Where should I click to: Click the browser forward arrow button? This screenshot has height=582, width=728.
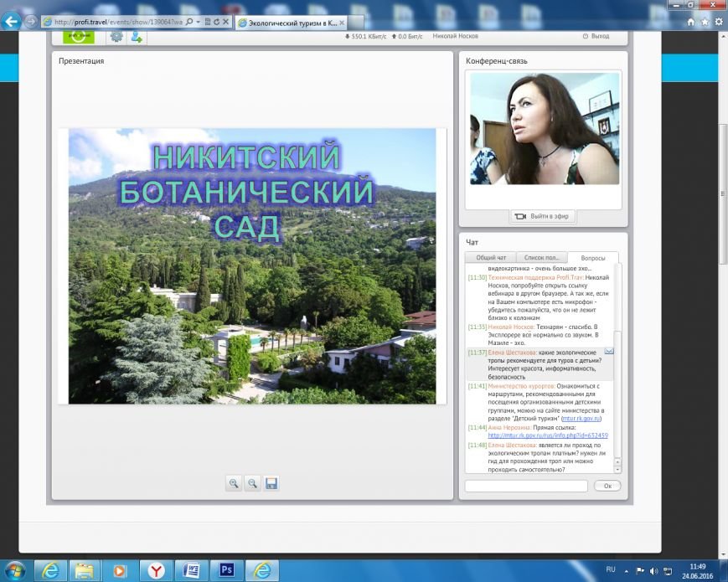pos(31,22)
